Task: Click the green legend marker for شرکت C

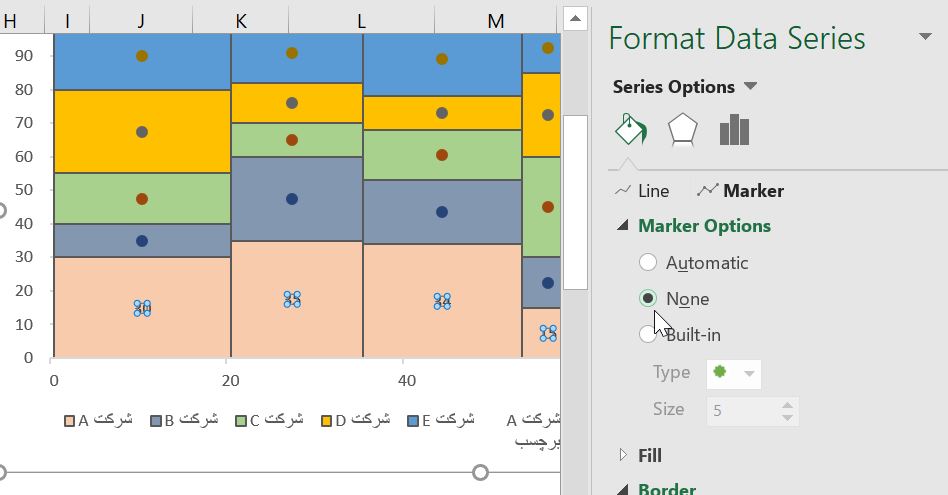Action: (x=240, y=420)
